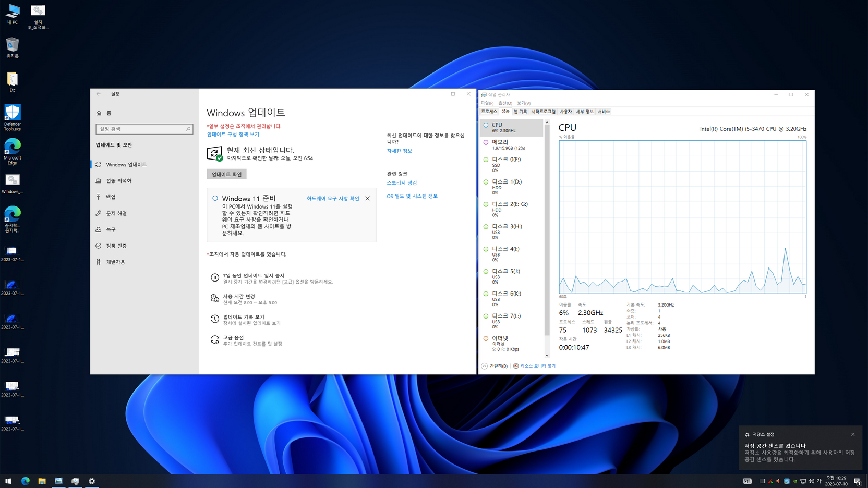Click 리소스 모니터 열기 link

[538, 366]
